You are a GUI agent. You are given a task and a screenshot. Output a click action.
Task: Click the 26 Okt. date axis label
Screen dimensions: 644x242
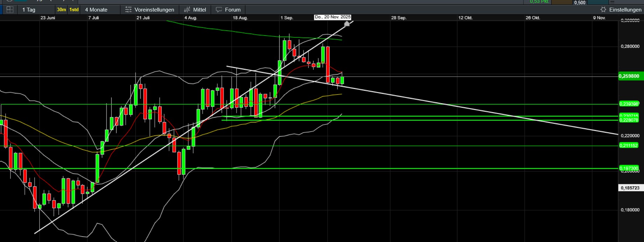[533, 18]
